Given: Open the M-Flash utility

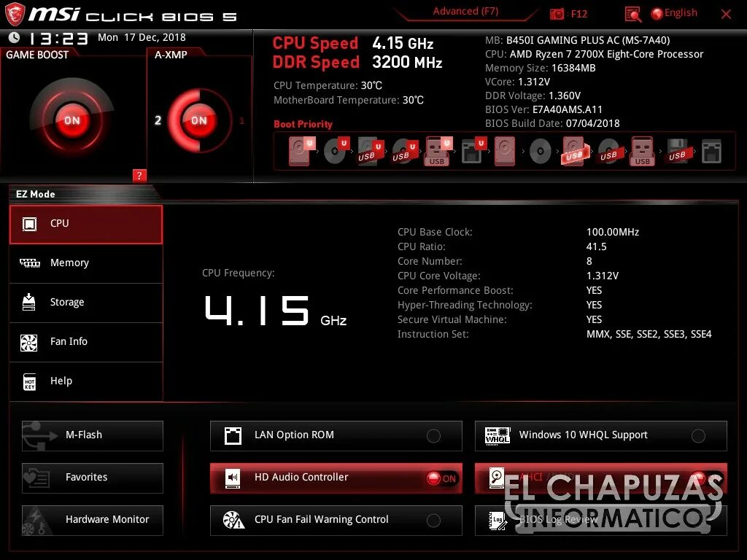Looking at the screenshot, I should (x=93, y=436).
